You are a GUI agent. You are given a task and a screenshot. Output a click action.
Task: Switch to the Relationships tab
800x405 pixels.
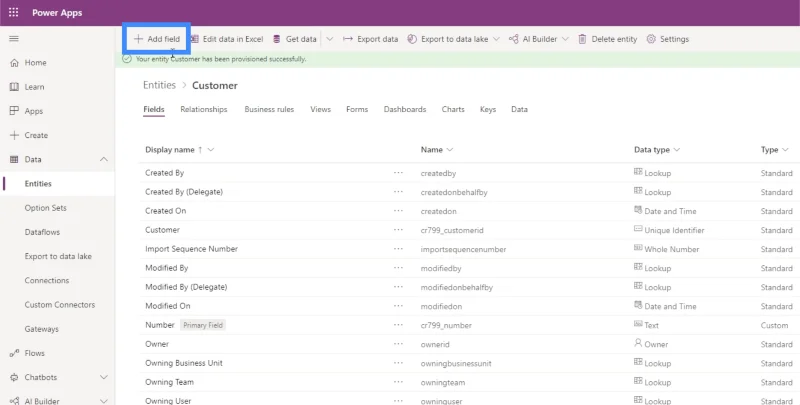[204, 110]
